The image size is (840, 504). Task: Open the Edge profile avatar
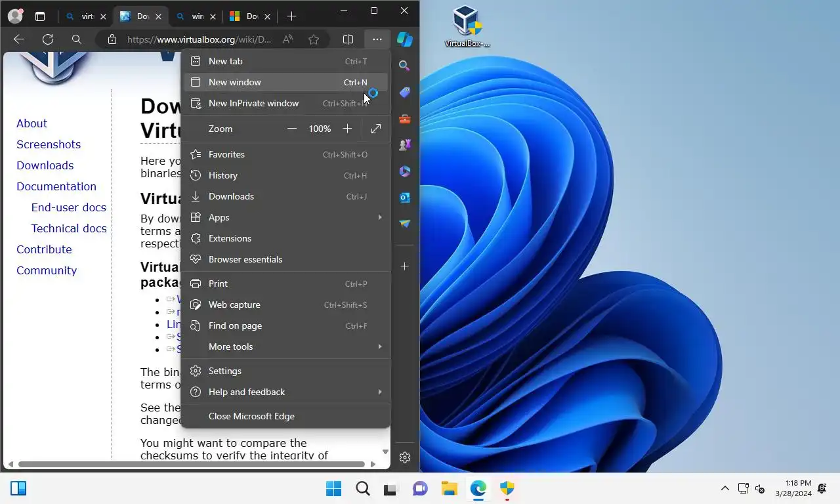(x=14, y=16)
